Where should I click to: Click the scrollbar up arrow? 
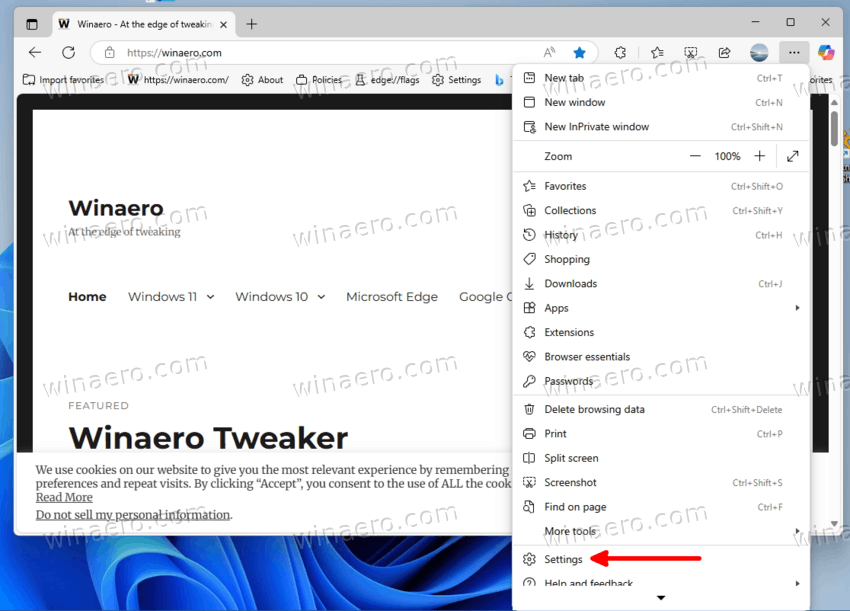(834, 102)
